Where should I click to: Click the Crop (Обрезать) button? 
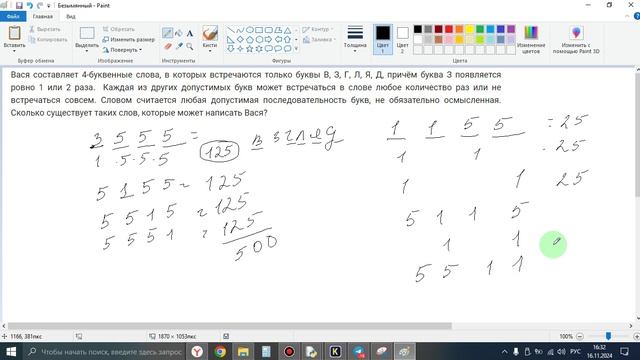point(118,29)
